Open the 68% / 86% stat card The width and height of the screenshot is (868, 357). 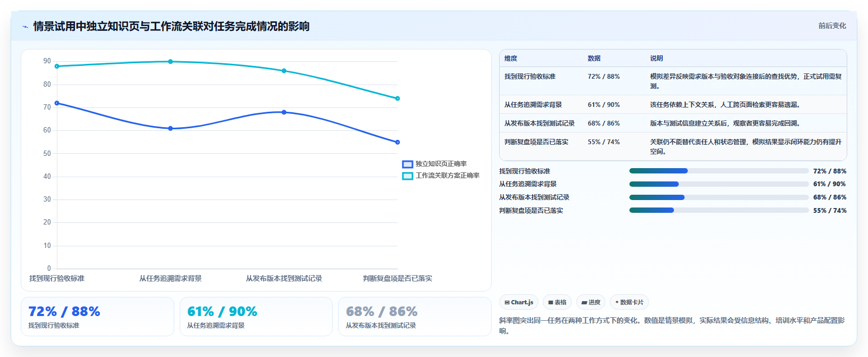pos(415,317)
